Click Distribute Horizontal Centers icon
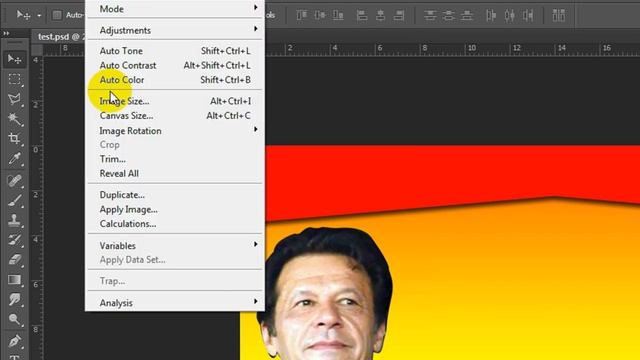 tap(509, 16)
